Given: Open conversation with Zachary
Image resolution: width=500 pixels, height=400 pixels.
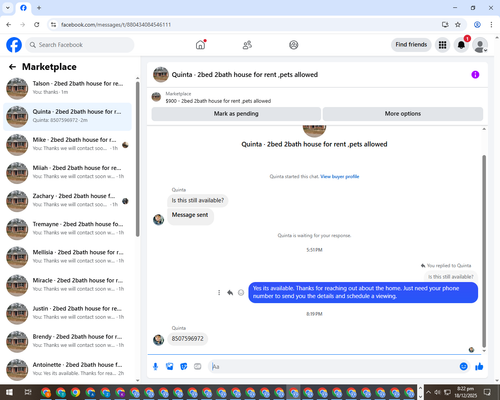Looking at the screenshot, I should [x=67, y=201].
